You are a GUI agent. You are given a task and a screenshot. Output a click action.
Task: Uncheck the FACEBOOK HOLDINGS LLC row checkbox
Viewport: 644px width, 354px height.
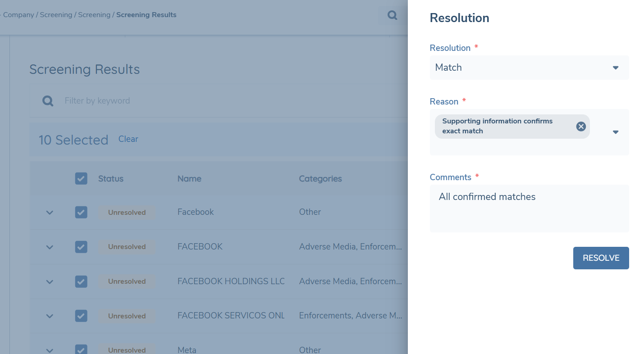click(x=81, y=281)
